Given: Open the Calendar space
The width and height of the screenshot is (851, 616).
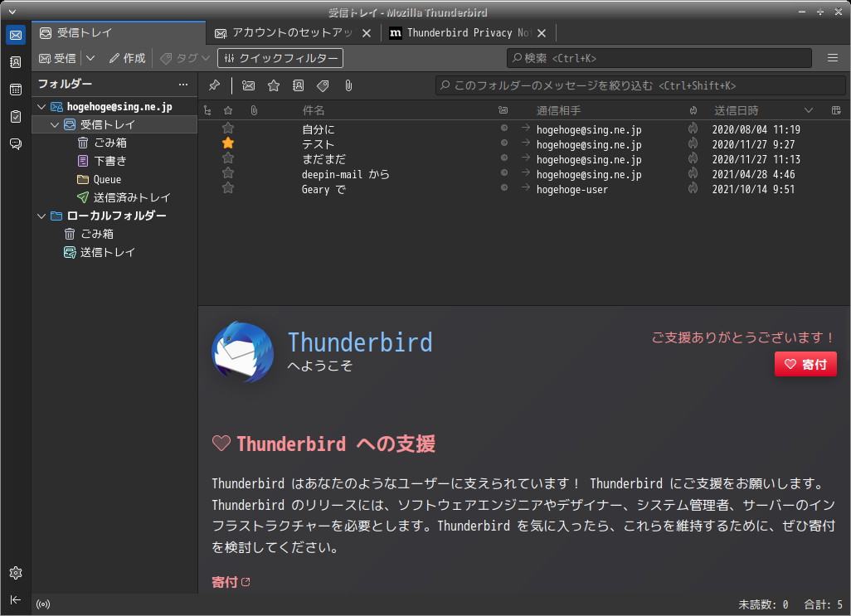Looking at the screenshot, I should pos(16,90).
